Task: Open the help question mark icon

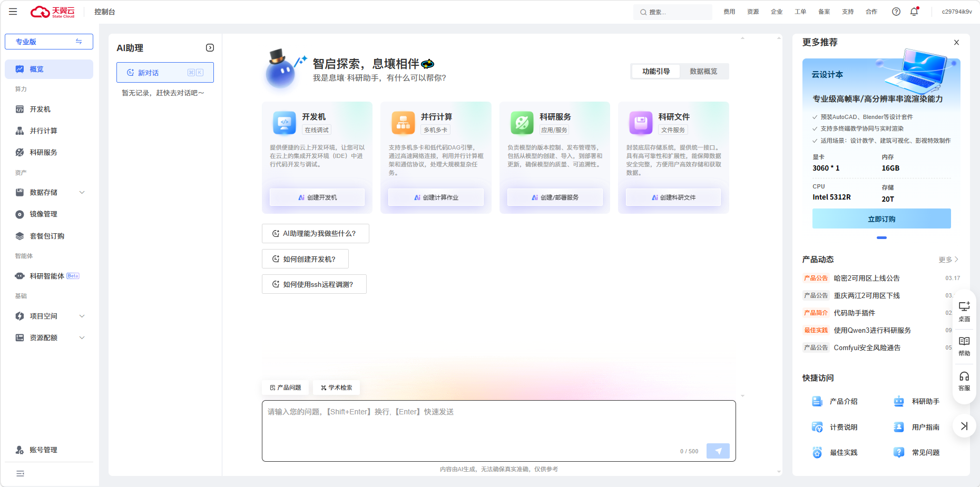Action: (896, 12)
